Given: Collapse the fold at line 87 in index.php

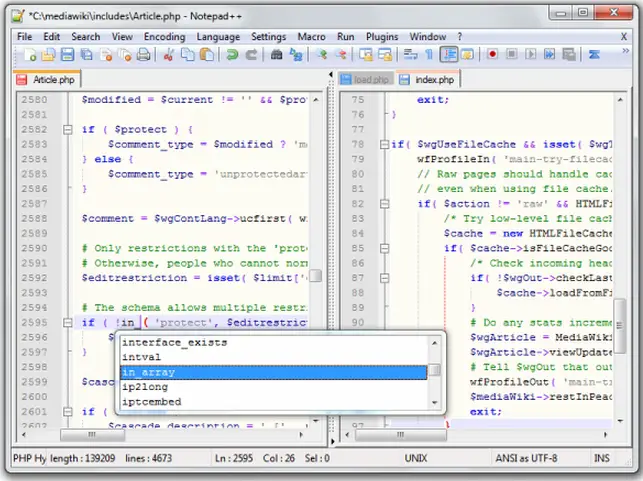Looking at the screenshot, I should coord(384,278).
